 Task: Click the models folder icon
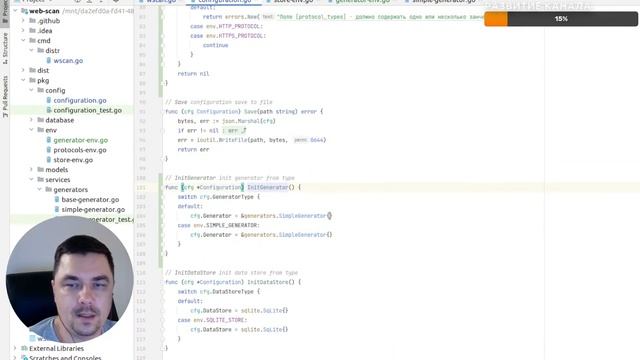(x=40, y=169)
